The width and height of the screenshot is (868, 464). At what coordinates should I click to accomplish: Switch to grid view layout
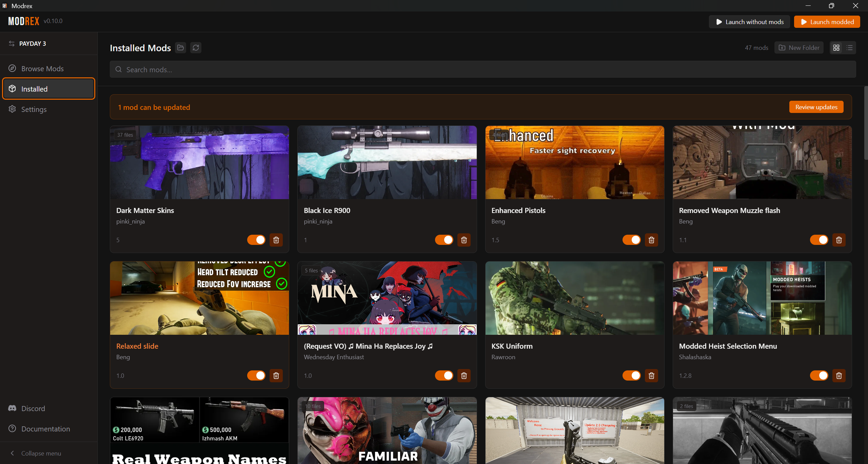[x=836, y=48]
